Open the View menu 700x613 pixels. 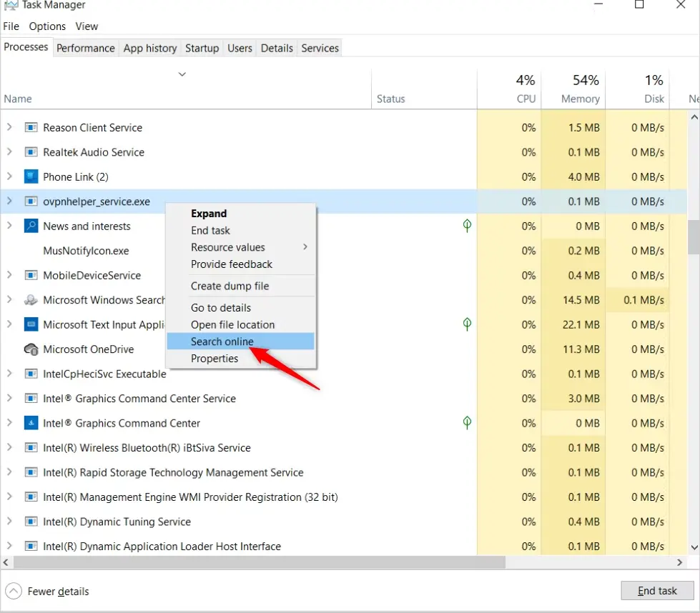coord(87,26)
